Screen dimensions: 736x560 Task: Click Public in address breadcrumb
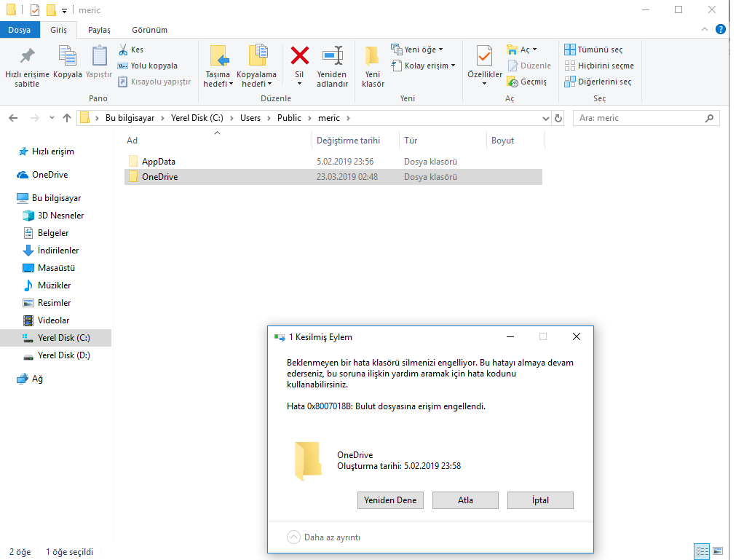[289, 118]
